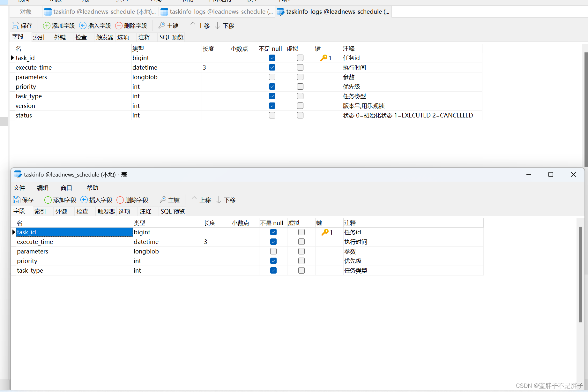The image size is (588, 392).
Task: Click Move Down arrow in top toolbar
Action: [x=225, y=26]
